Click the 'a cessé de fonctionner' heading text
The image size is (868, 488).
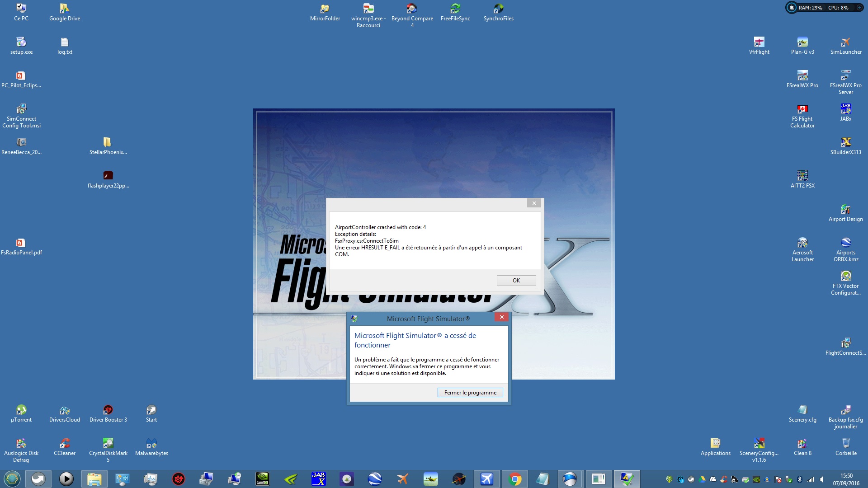point(415,340)
